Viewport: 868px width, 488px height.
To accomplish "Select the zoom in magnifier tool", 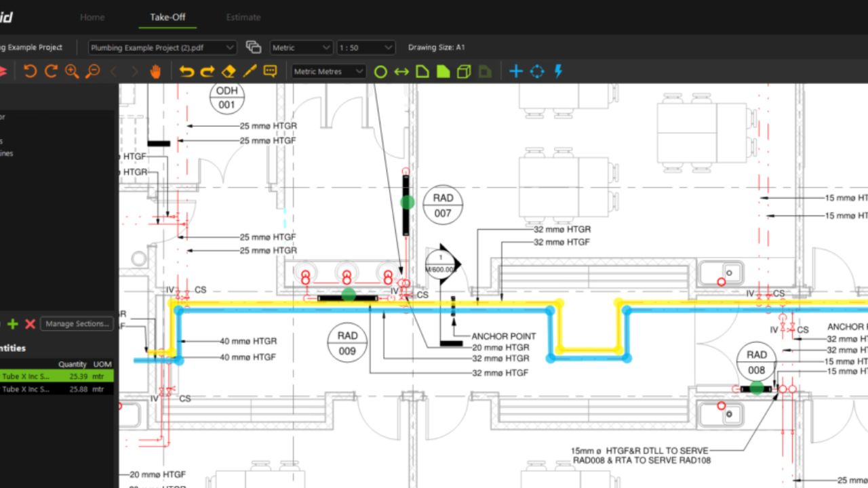I will coord(71,71).
